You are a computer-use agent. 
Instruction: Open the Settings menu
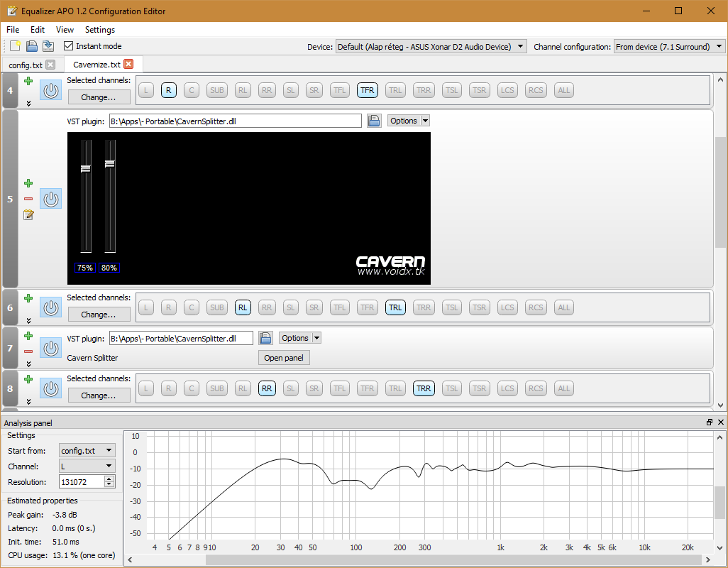pyautogui.click(x=100, y=30)
